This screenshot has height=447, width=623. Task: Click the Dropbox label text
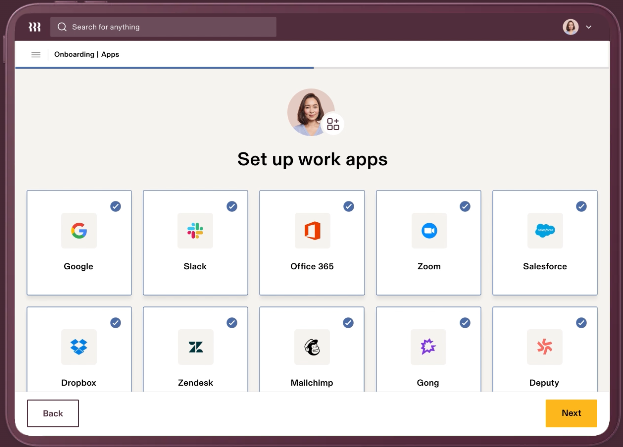79,383
